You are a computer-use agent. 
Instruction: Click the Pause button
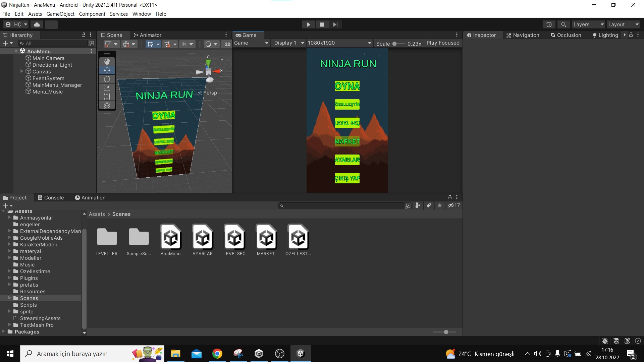click(322, 24)
